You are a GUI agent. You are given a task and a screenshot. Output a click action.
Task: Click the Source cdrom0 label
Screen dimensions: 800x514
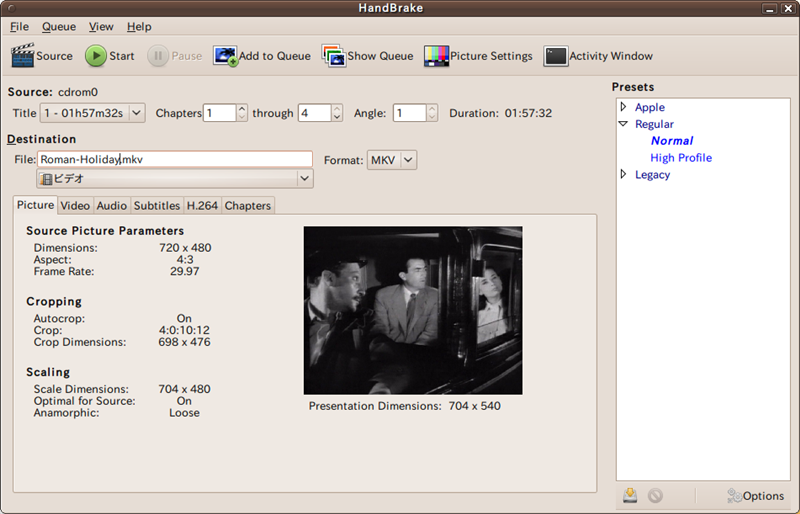[53, 92]
